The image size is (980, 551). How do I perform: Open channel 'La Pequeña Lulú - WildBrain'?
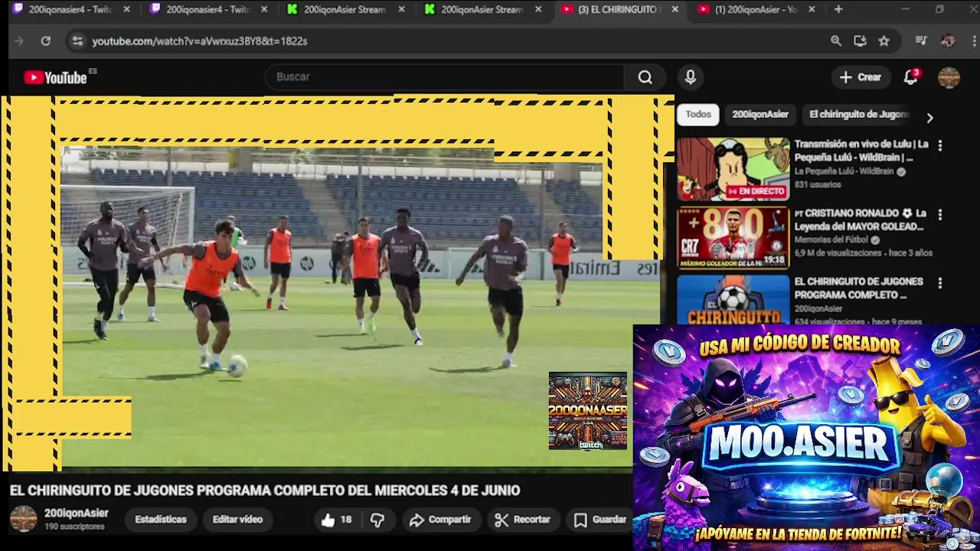(844, 171)
